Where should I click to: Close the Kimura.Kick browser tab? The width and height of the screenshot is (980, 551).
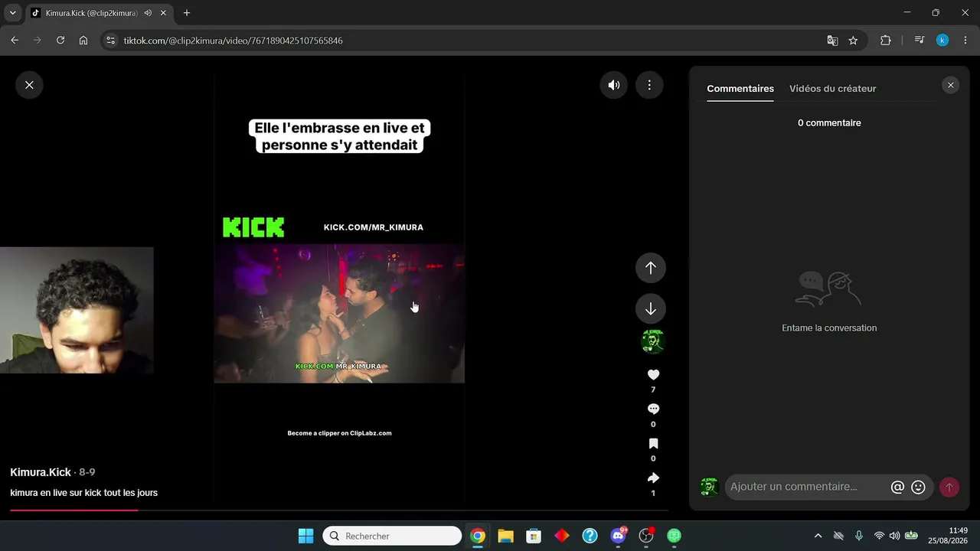(x=163, y=13)
